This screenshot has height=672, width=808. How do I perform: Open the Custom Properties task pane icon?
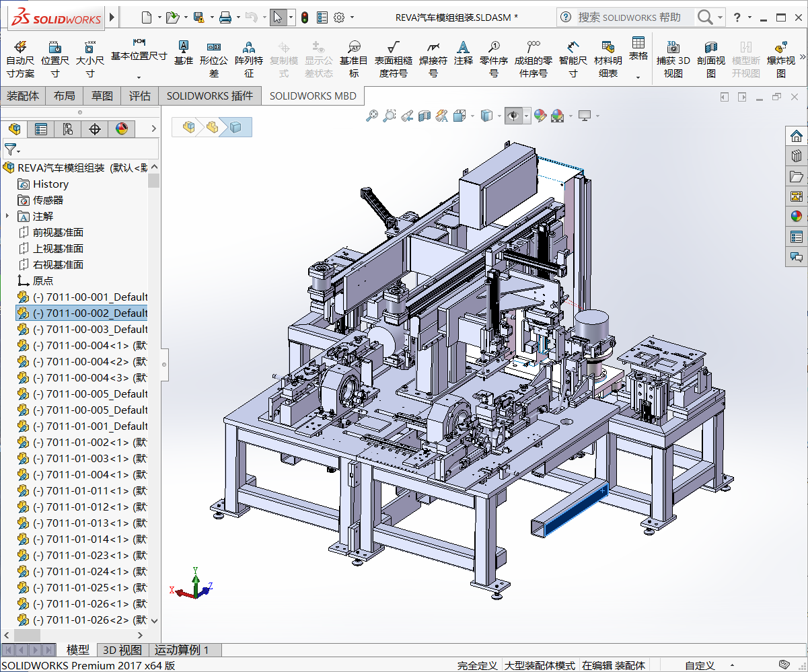797,237
